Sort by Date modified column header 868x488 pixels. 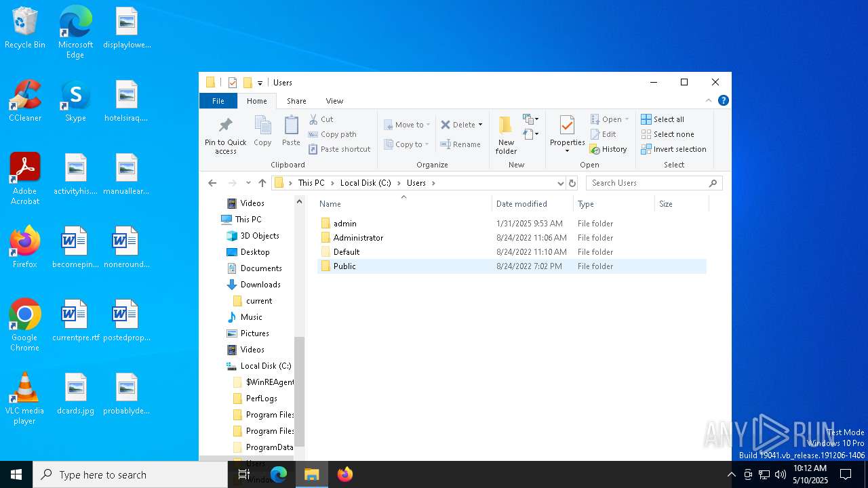click(533, 204)
